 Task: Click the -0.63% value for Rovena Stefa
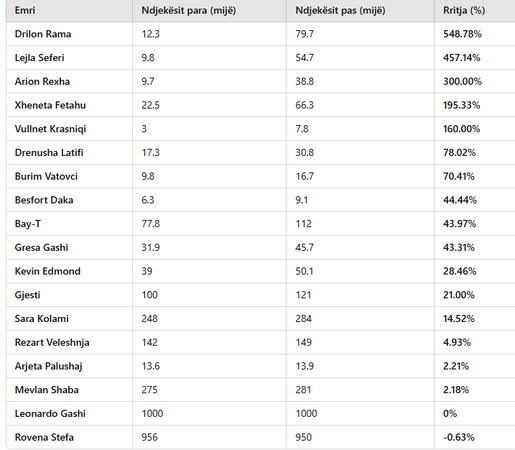[x=459, y=437]
